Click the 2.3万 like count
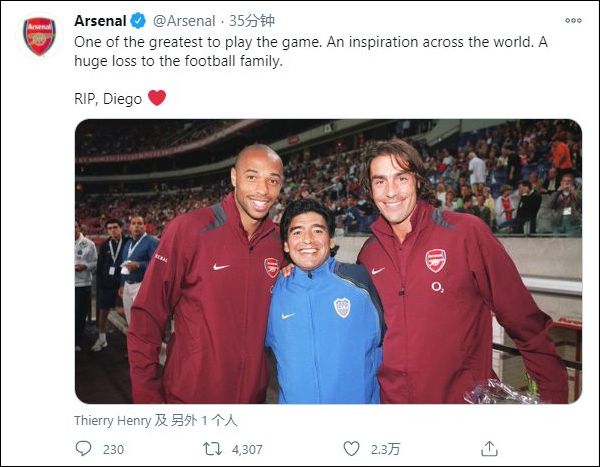Screen dimensions: 600x467 (381, 449)
